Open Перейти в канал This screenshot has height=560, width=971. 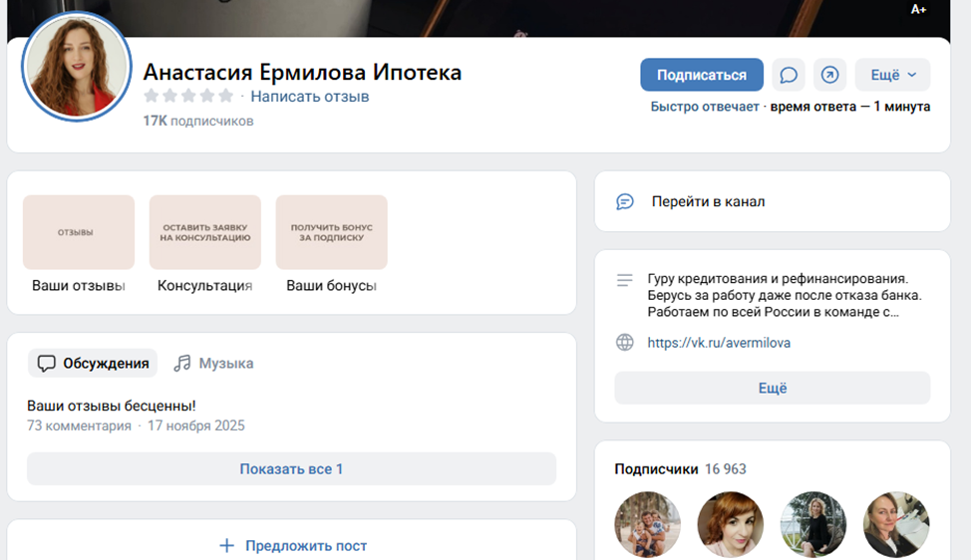tap(773, 201)
